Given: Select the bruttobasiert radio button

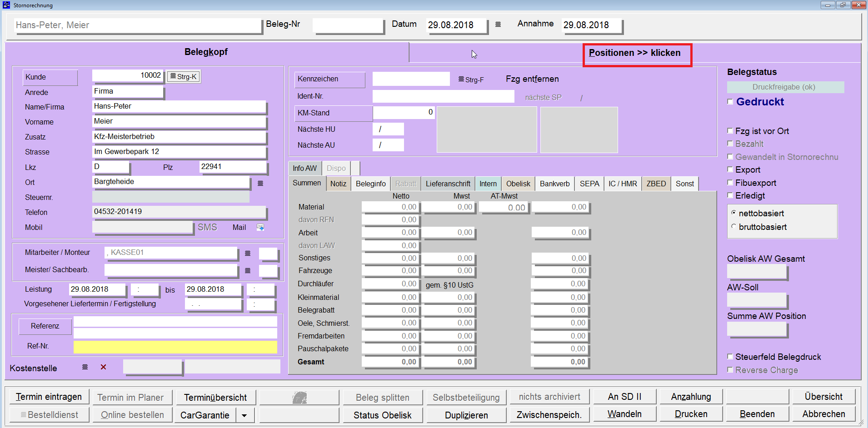Looking at the screenshot, I should 733,226.
